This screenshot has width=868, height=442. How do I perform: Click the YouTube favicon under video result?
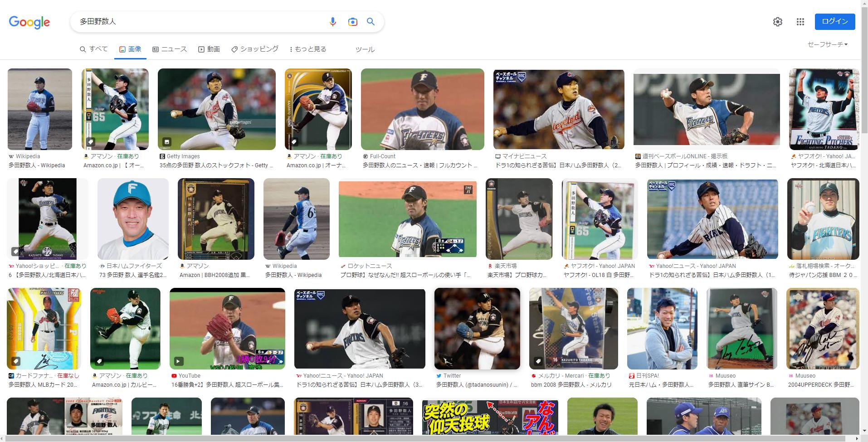point(174,376)
